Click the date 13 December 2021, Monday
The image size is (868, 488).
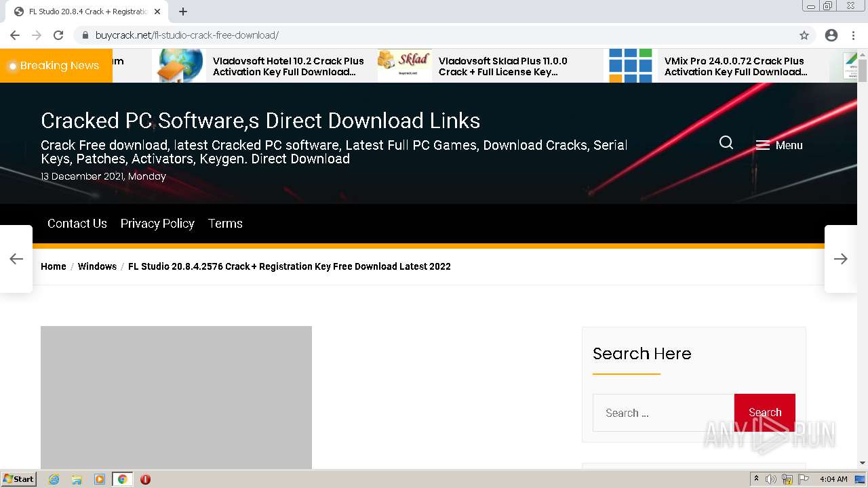point(103,176)
